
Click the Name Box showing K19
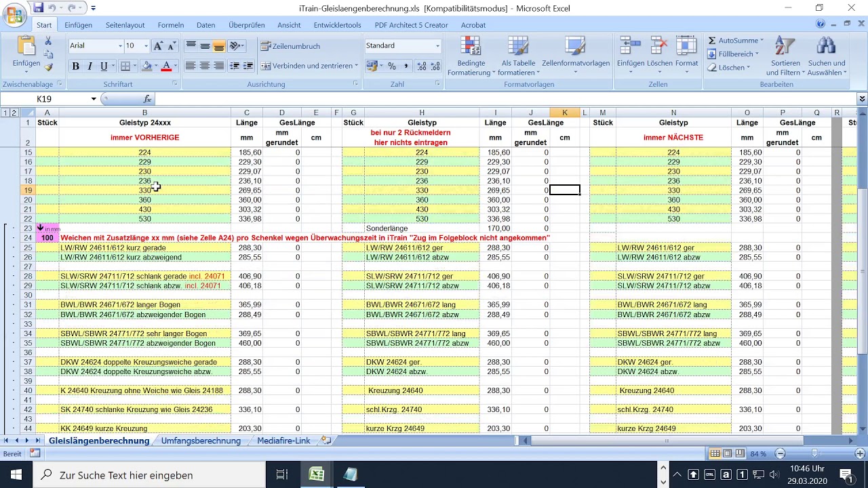(45, 99)
